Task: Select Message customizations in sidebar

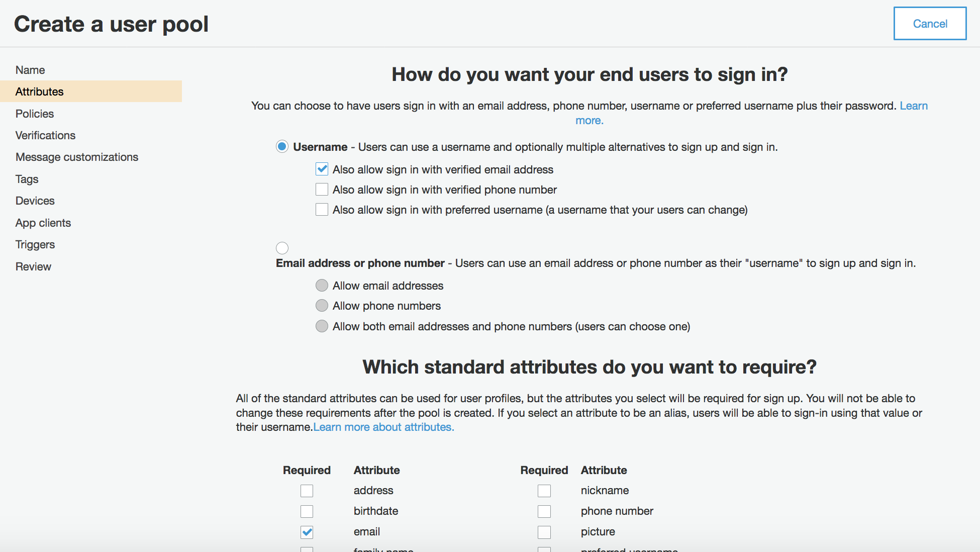Action: coord(76,157)
